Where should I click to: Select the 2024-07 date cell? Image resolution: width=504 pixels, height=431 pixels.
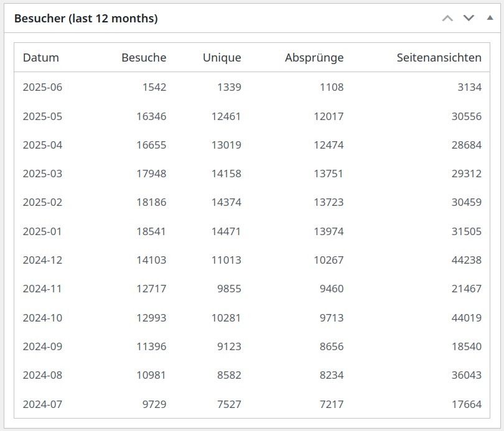42,404
